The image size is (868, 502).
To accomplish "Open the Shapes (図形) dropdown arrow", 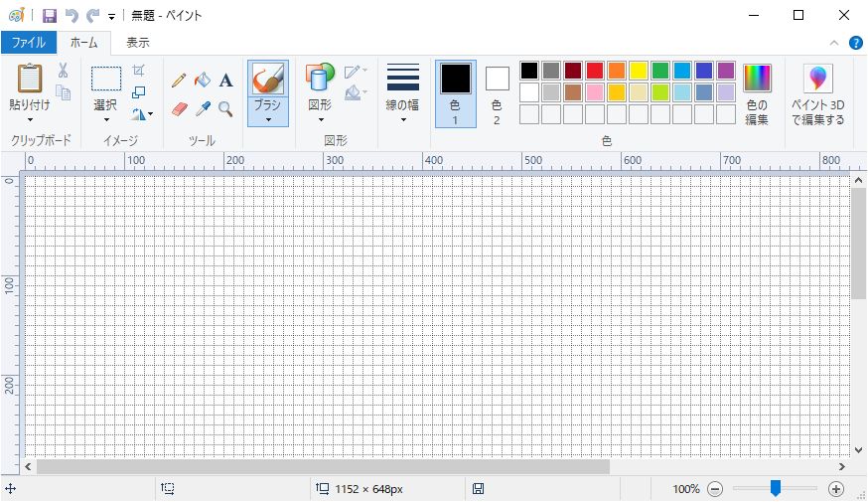I will point(320,119).
